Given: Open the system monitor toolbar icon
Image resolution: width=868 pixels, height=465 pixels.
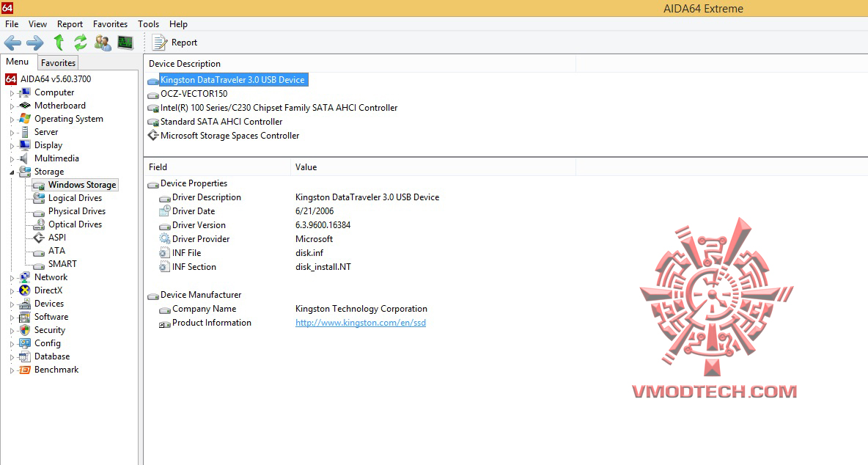Looking at the screenshot, I should pos(125,43).
